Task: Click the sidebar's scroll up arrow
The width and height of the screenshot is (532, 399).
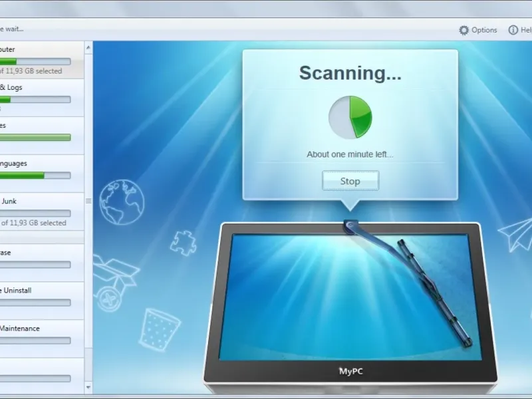Action: pos(88,48)
